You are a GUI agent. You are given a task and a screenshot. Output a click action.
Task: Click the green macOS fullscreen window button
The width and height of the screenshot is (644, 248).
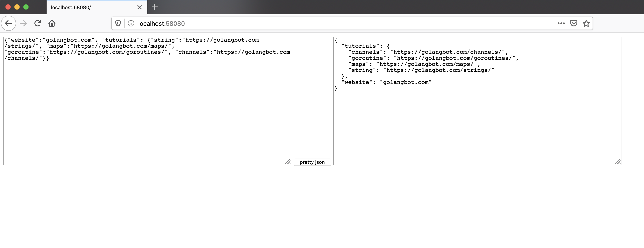pyautogui.click(x=26, y=7)
